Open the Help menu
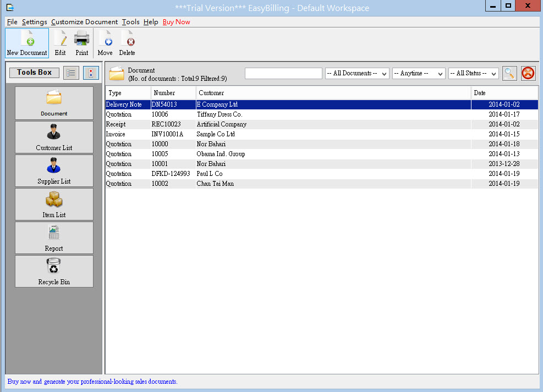543x392 pixels. click(151, 22)
